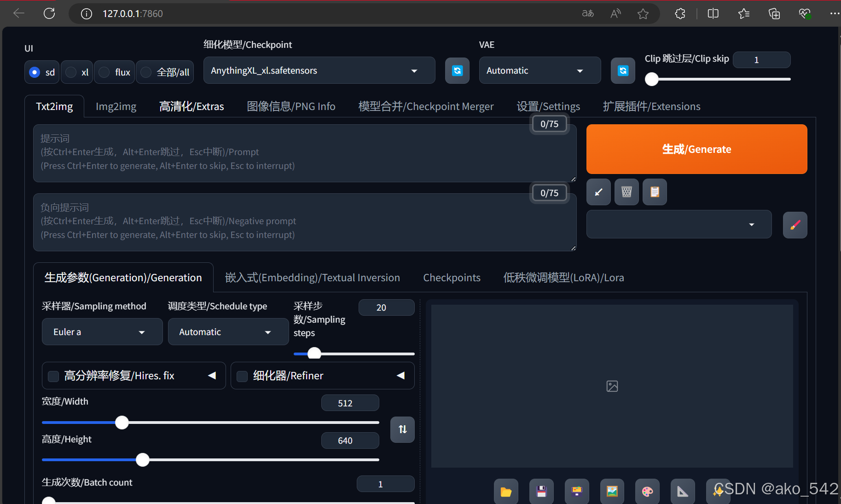
Task: Expand the Hires. fix section arrow
Action: [212, 376]
